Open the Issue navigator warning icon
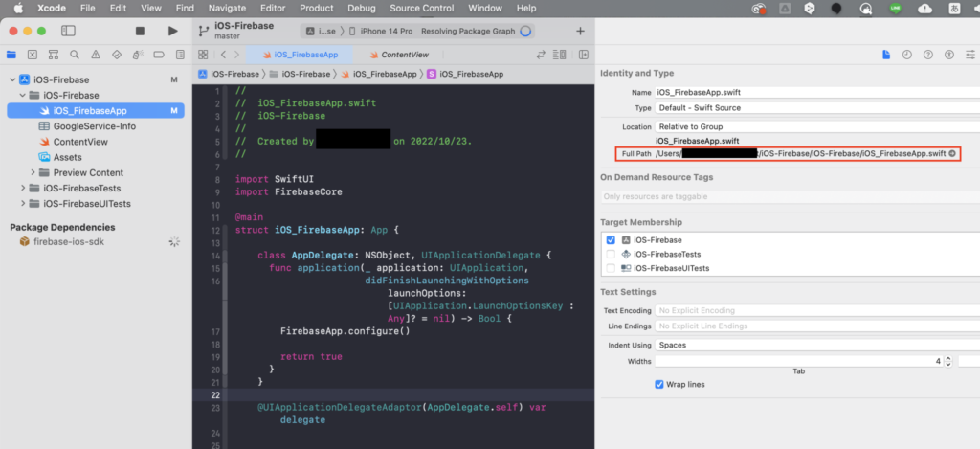This screenshot has width=980, height=449. pyautogui.click(x=96, y=55)
